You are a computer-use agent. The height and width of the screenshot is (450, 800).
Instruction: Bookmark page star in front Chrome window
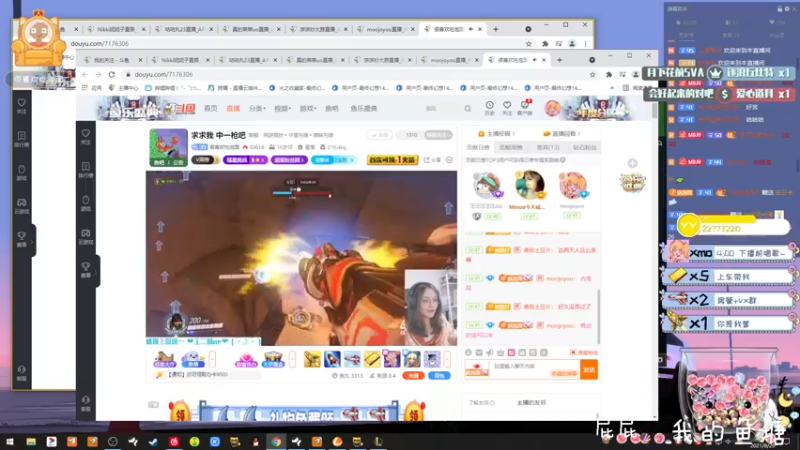(592, 74)
